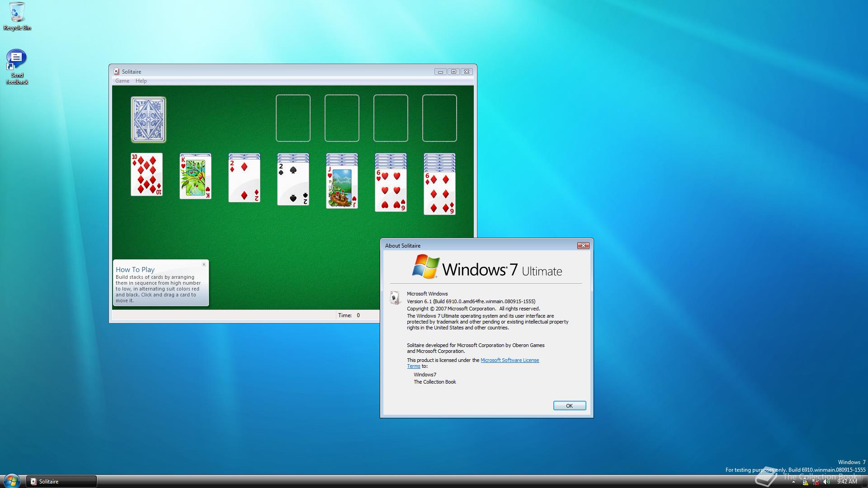Click the Solitaire icon in About dialog
The height and width of the screenshot is (488, 868).
395,298
